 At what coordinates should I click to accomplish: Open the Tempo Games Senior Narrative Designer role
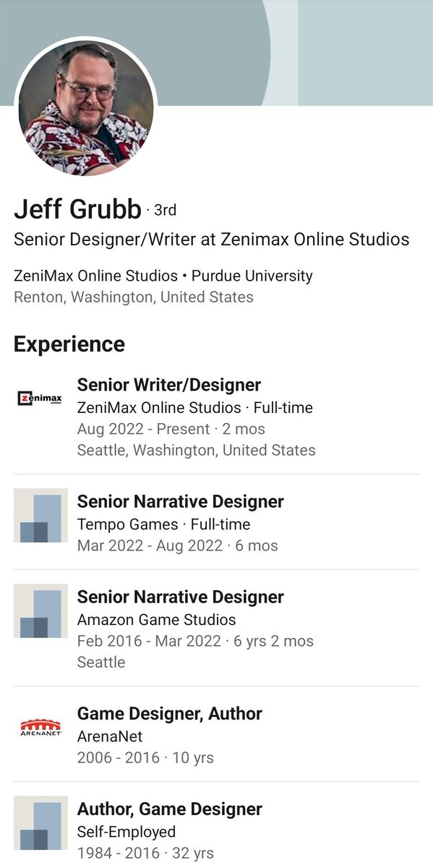tap(181, 501)
